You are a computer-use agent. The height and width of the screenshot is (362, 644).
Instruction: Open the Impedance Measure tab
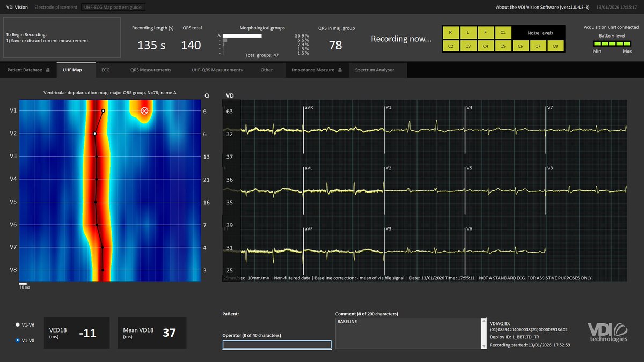[317, 70]
